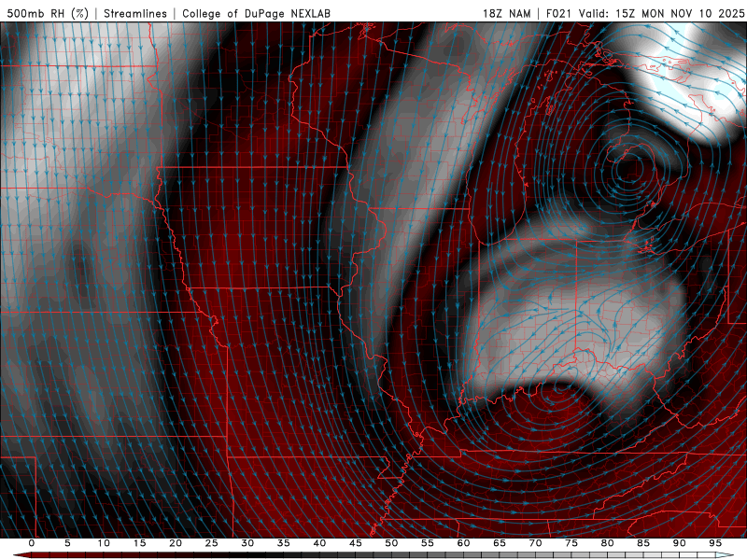
Task: Click the "Valid: 15Z MON NOV 10 2025" text
Action: point(661,13)
